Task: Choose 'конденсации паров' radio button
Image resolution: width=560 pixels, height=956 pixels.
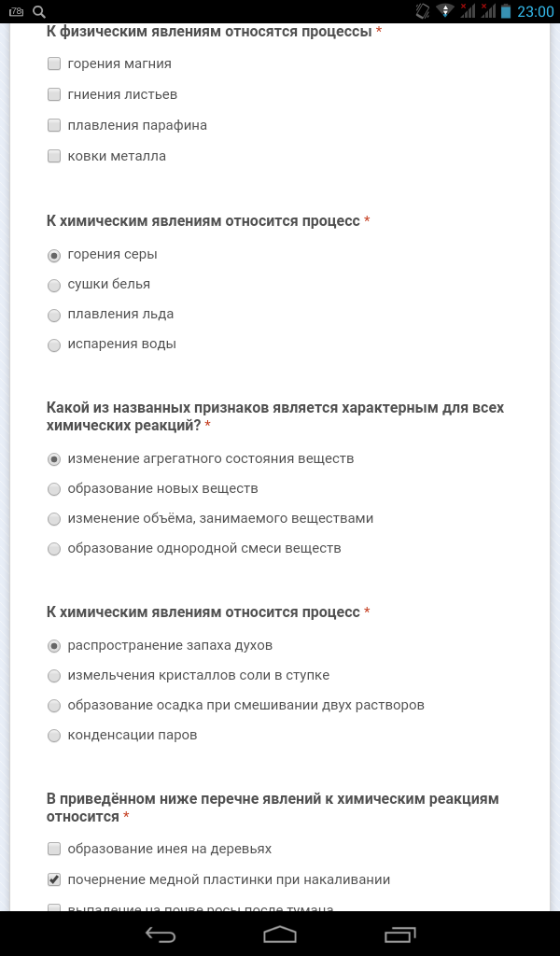Action: 54,736
